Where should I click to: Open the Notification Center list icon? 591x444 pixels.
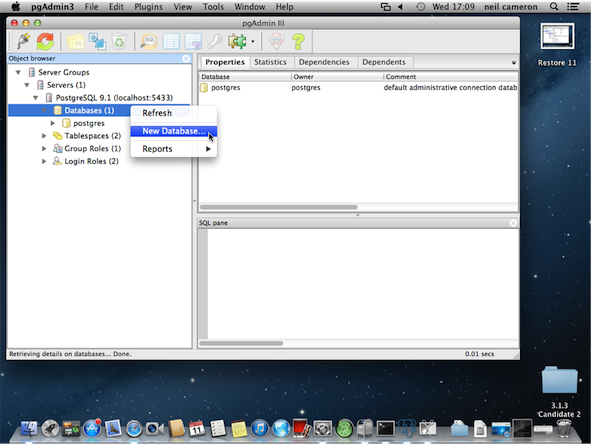pyautogui.click(x=573, y=6)
